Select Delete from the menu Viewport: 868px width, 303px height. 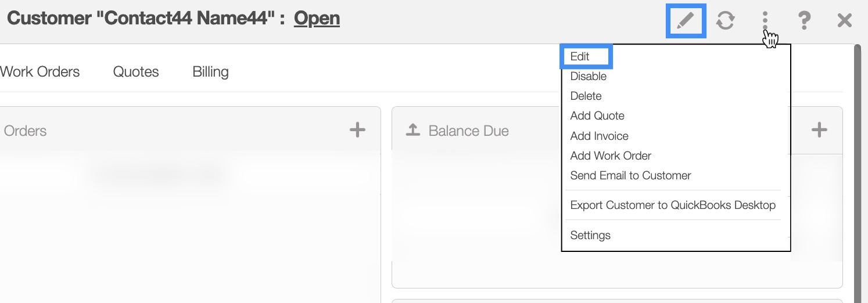(x=586, y=96)
